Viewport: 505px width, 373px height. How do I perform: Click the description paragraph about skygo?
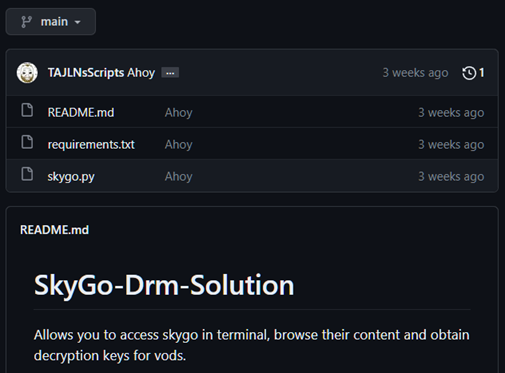(252, 345)
